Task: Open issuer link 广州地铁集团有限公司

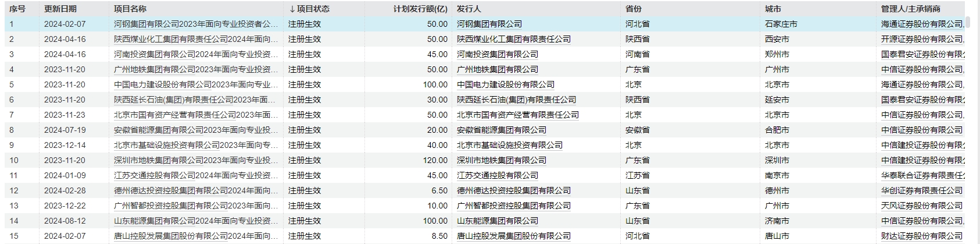Action: [x=498, y=70]
